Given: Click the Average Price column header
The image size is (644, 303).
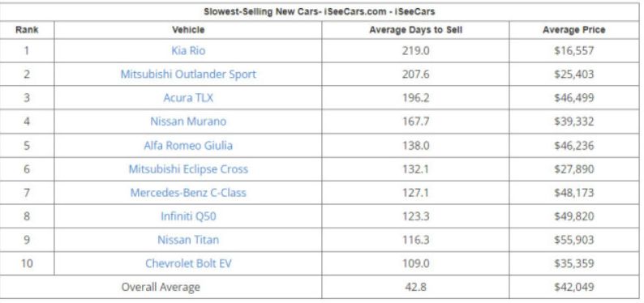Looking at the screenshot, I should (573, 30).
